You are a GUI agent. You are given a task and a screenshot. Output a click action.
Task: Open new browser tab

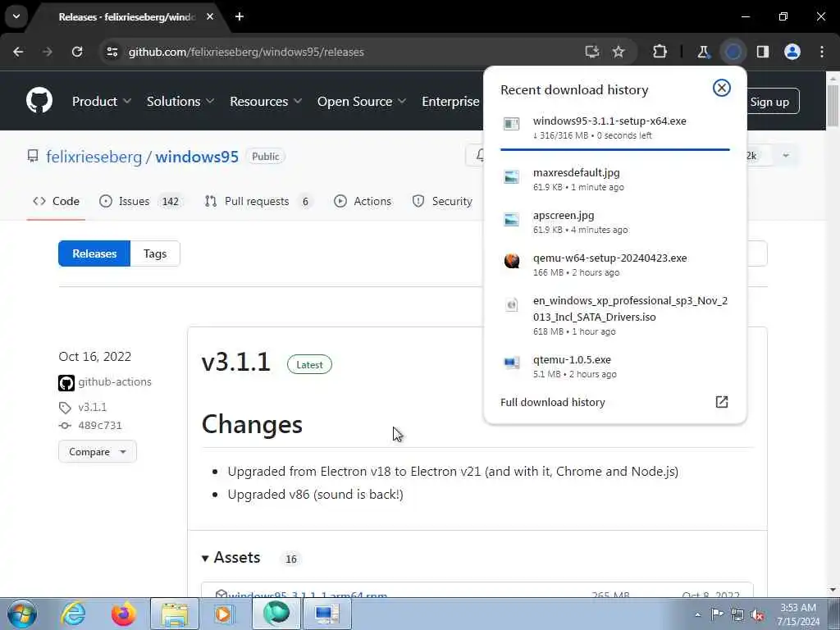240,16
